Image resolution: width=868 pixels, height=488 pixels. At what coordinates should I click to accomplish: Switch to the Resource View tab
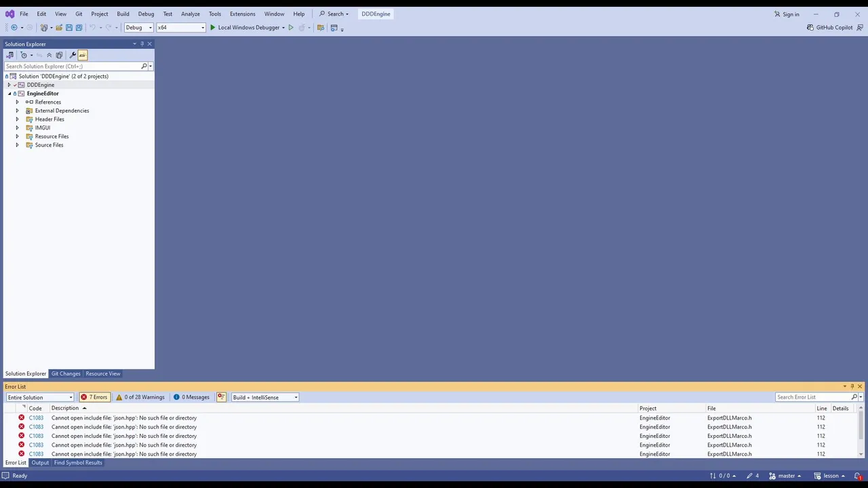coord(103,373)
